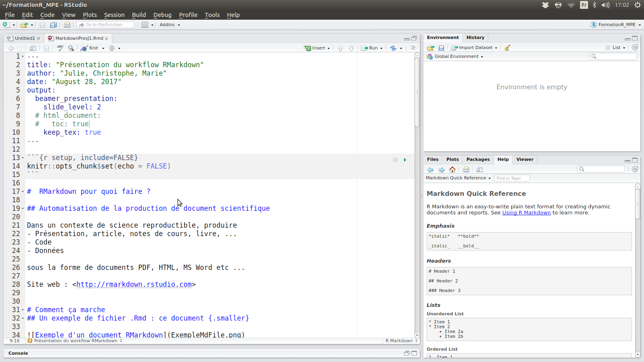Click the New File icon in main toolbar
The image size is (644, 362).
coord(6,25)
